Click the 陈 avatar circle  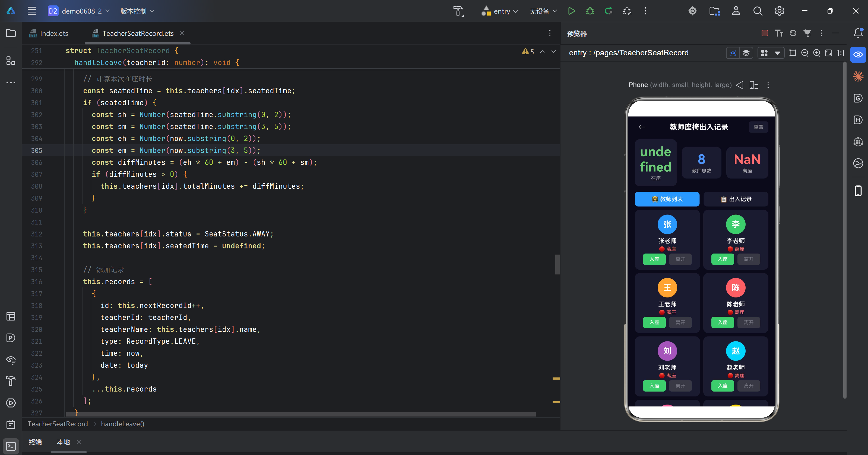click(x=736, y=288)
